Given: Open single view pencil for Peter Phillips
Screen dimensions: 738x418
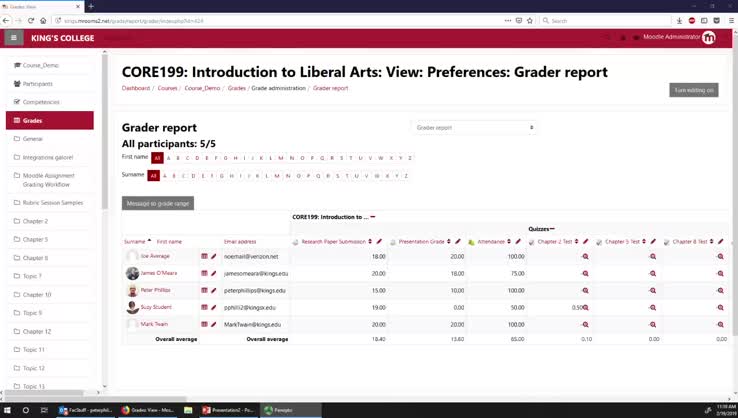Looking at the screenshot, I should (x=214, y=290).
